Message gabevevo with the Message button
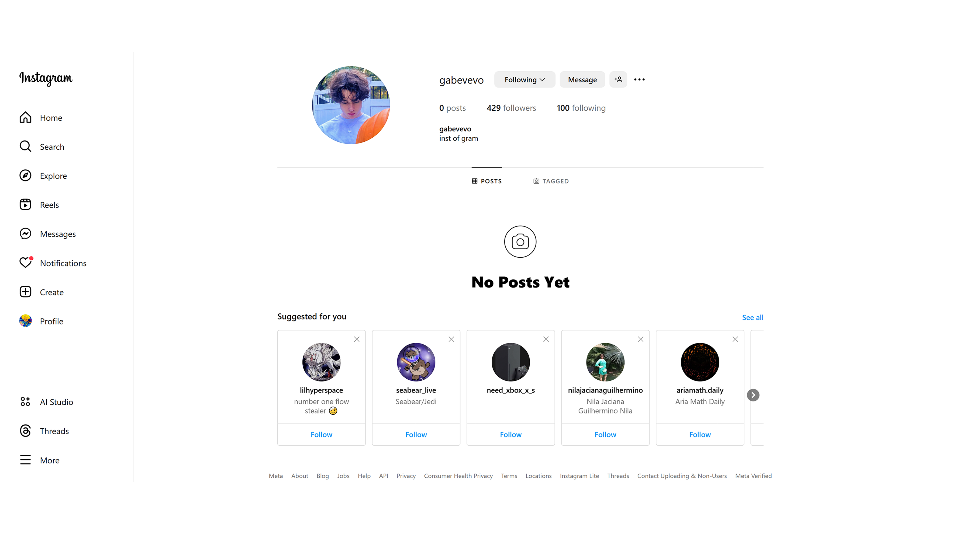Viewport: 966px width, 560px height. tap(582, 79)
